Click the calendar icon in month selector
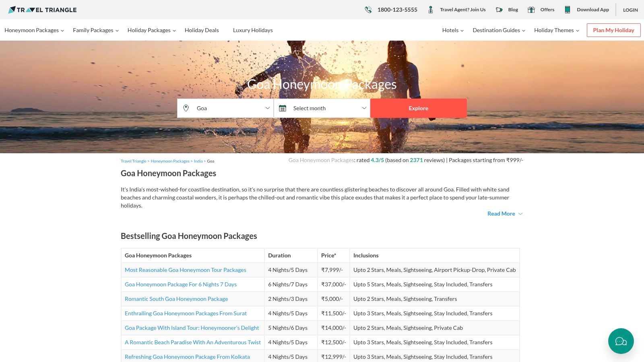 (283, 108)
